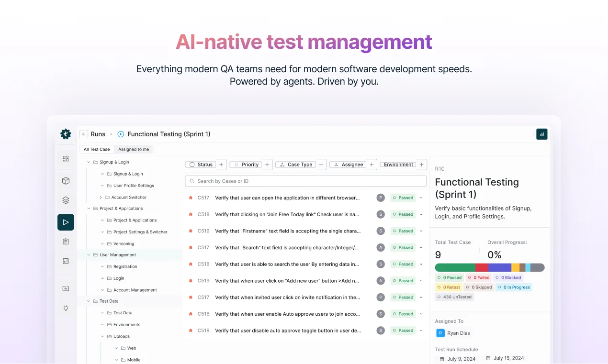Click the dark chart button in header
The width and height of the screenshot is (608, 364).
point(542,134)
